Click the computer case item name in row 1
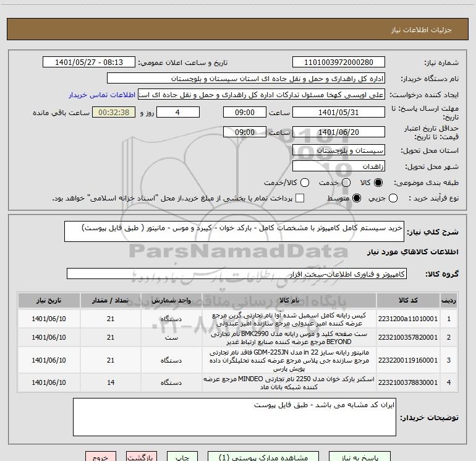The height and width of the screenshot is (461, 476). coord(289,319)
